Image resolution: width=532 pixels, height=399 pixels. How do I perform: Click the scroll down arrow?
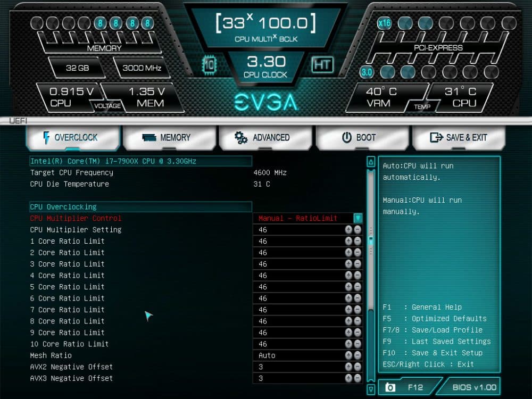pos(371,389)
